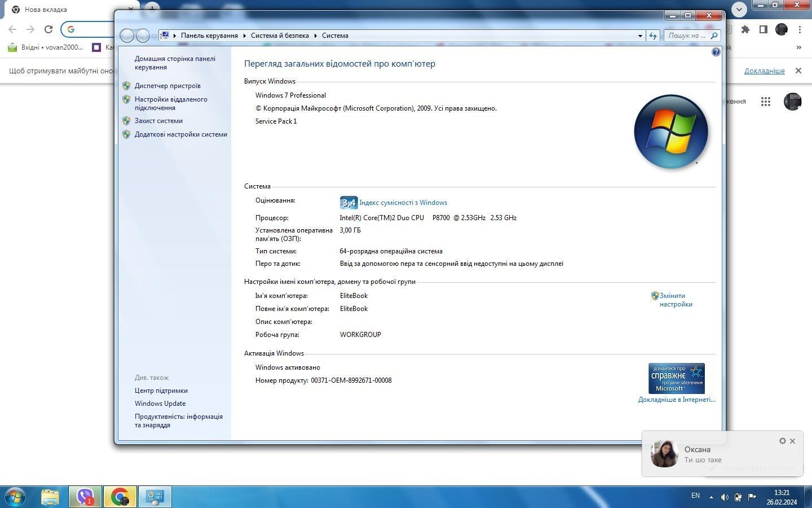Open advanced system settings (Додаткові настройки системи)
This screenshot has width=812, height=508.
[180, 134]
